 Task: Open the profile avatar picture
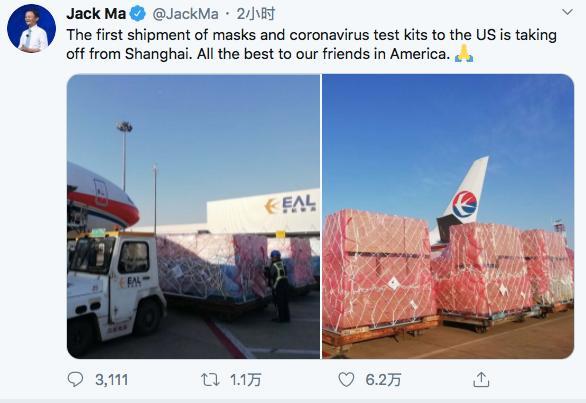[x=31, y=28]
